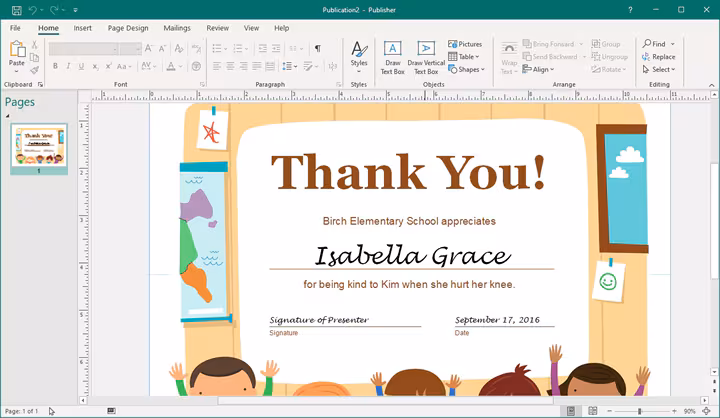Toggle Italic formatting
720x418 pixels.
pos(68,67)
